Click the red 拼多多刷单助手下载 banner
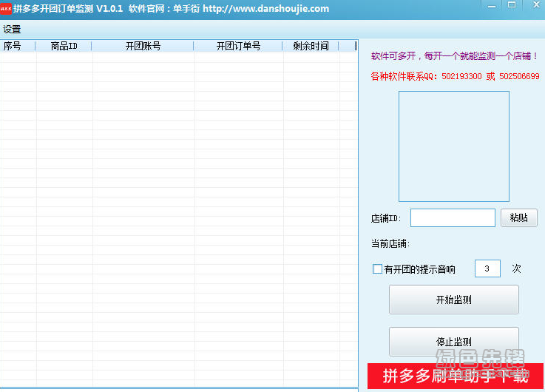The image size is (545, 392). point(456,376)
